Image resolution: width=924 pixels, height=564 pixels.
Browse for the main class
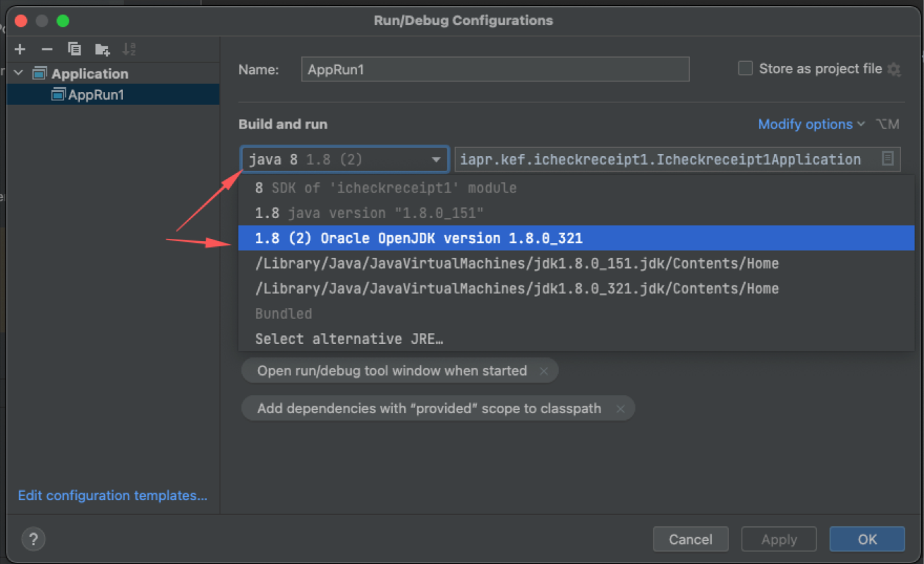pyautogui.click(x=887, y=159)
